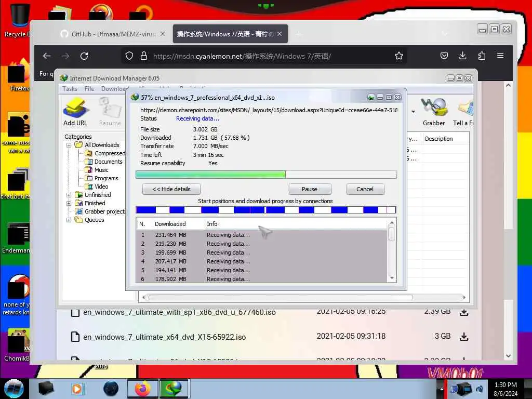The width and height of the screenshot is (532, 399).
Task: Download en_windows_7_ultimate_x64_dvd_X15-65922.iso via arrow icon
Action: pyautogui.click(x=464, y=337)
